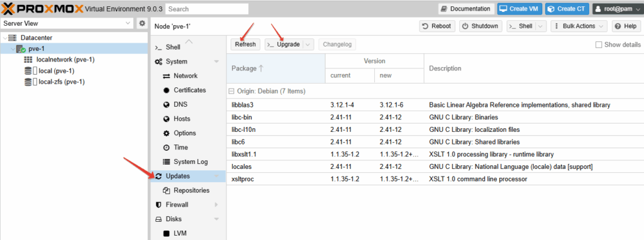Collapse the Disks menu section arrow
This screenshot has width=644, height=240.
pyautogui.click(x=216, y=219)
